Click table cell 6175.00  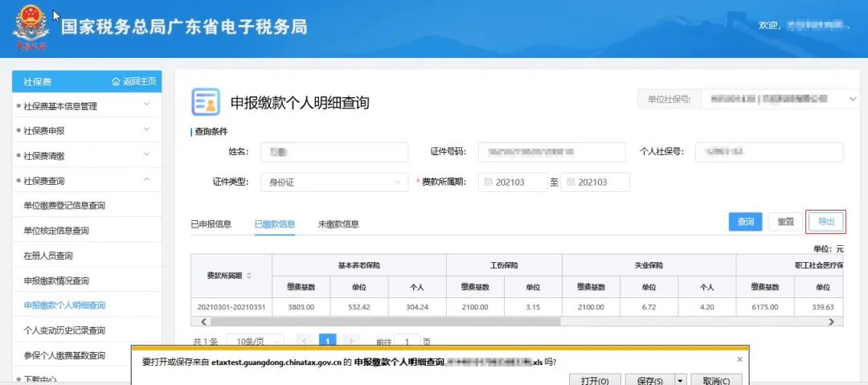tap(765, 307)
